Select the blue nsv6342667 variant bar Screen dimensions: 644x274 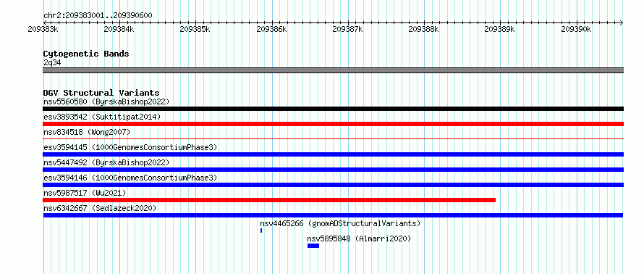coord(333,215)
